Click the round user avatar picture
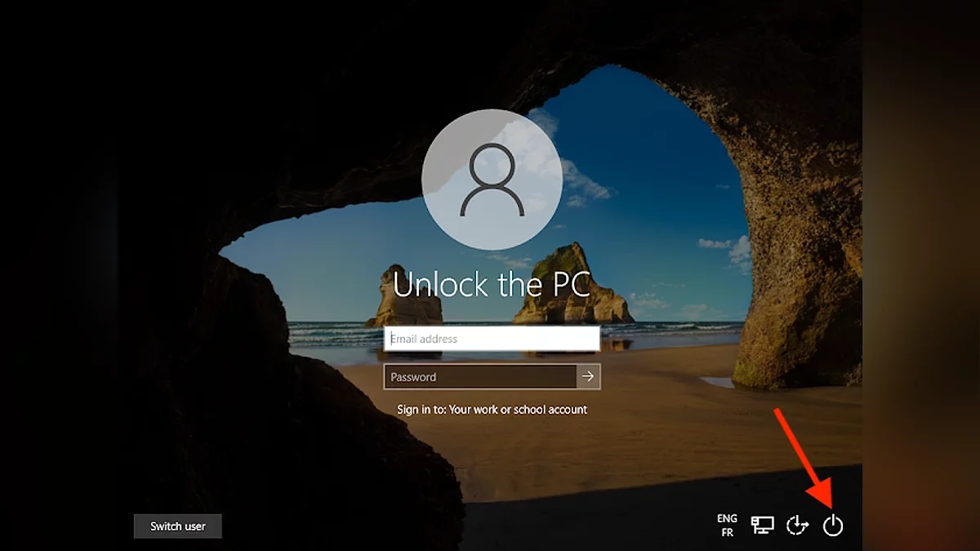This screenshot has height=551, width=980. point(492,178)
